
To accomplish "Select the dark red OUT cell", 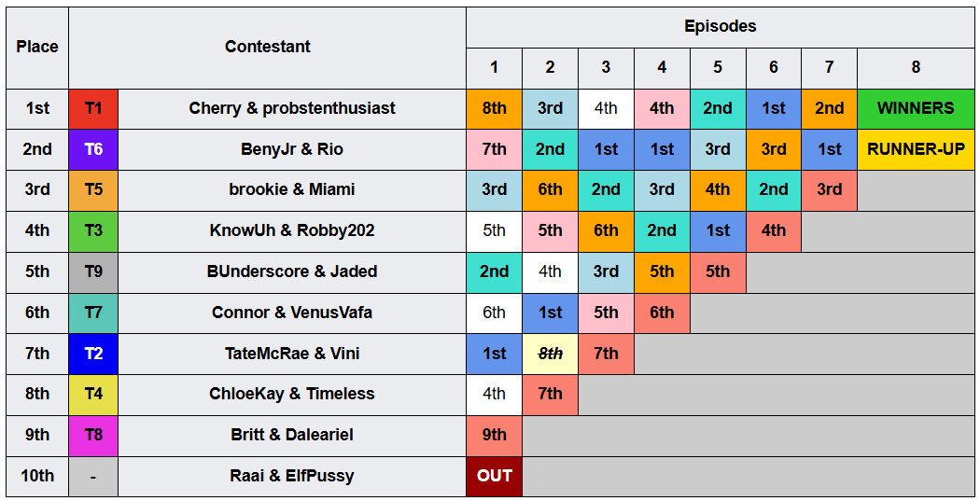I will coord(494,476).
